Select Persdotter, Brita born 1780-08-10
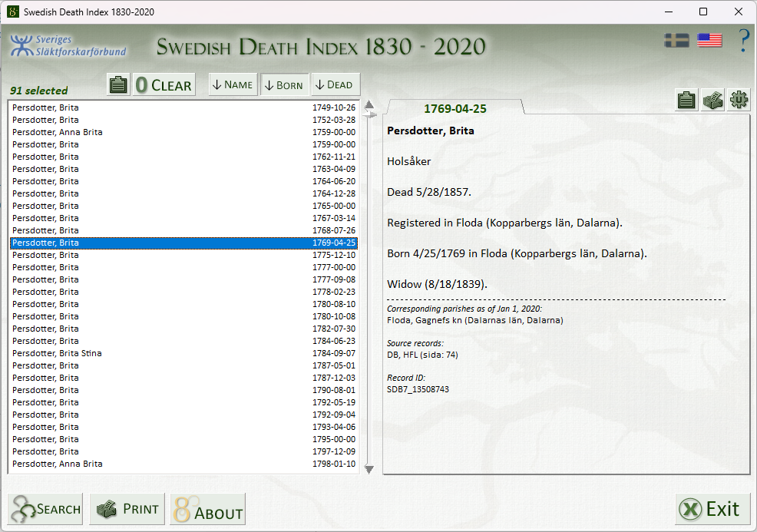 [x=184, y=304]
